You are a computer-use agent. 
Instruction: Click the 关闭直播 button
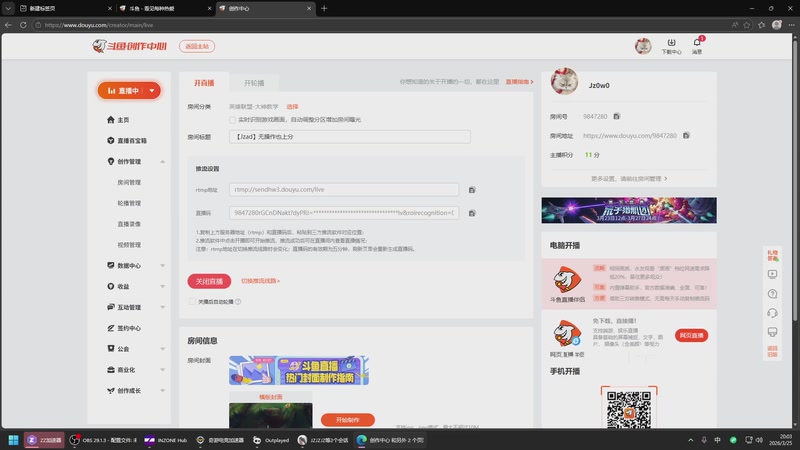[209, 281]
